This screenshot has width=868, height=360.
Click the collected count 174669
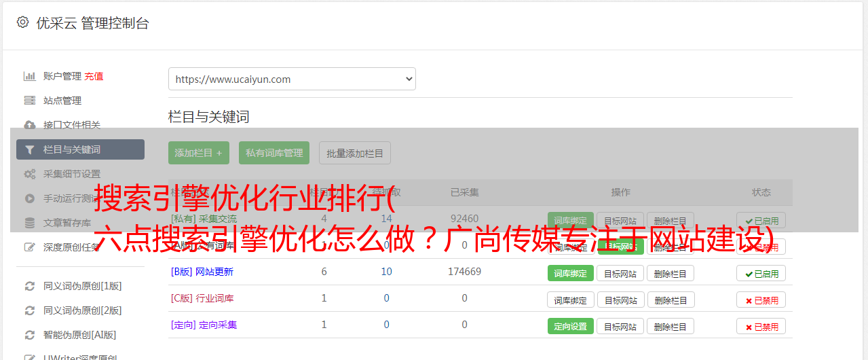(464, 272)
